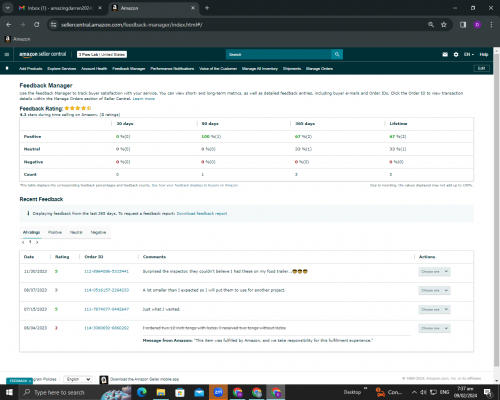Click the Download feedback report link
This screenshot has width=500, height=400.
202,213
